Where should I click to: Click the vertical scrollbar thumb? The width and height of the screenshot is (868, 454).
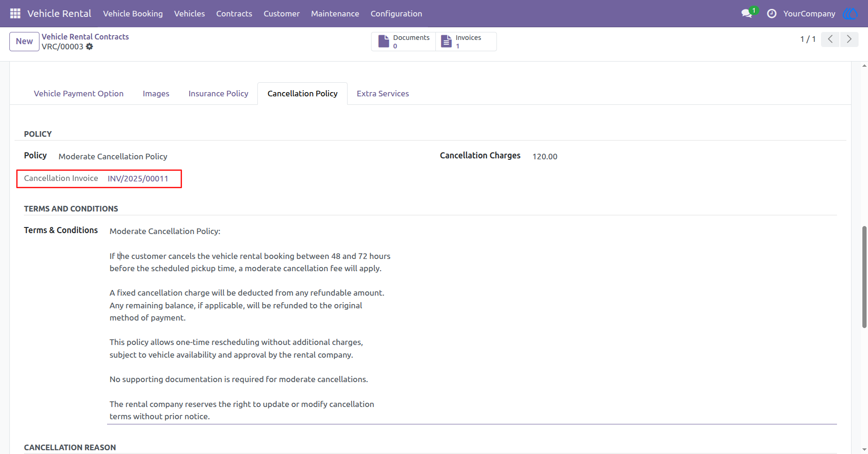pos(864,277)
